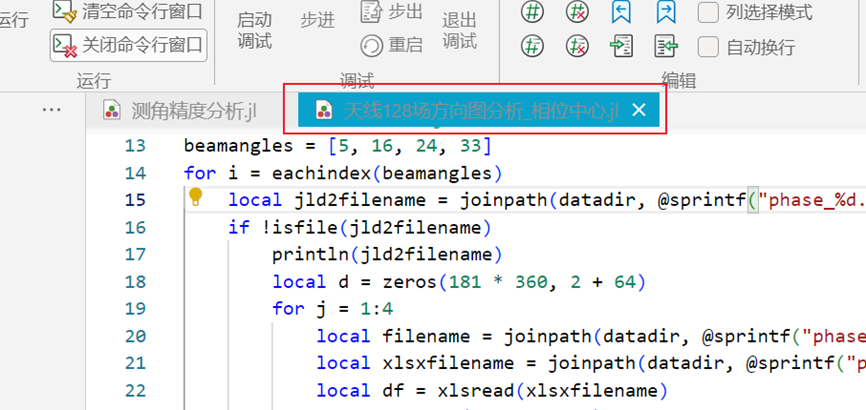
Task: Click the comment-line icon (circled #)
Action: click(532, 12)
